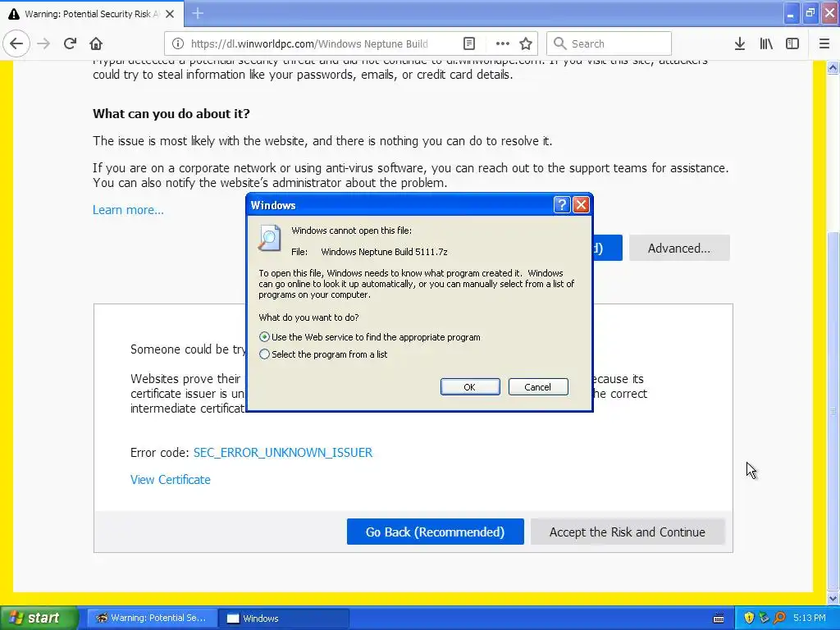Click the vertical scrollbar thumb
Screen dimensions: 840x630
833,410
